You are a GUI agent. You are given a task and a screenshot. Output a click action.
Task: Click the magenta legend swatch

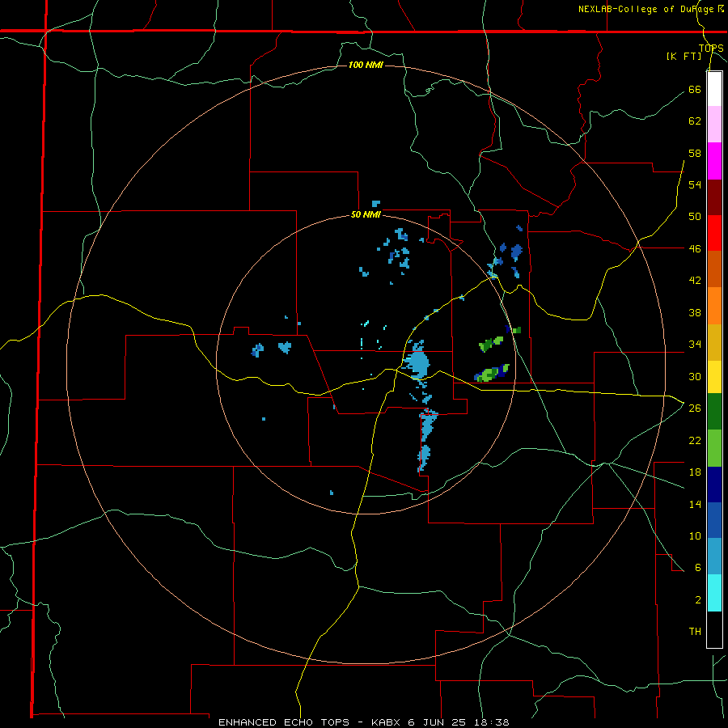[714, 161]
